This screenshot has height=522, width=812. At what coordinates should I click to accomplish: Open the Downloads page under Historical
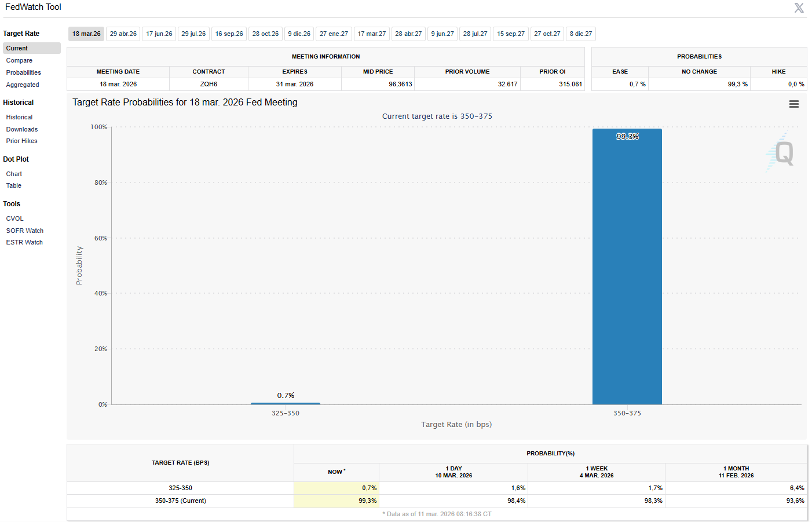pyautogui.click(x=22, y=130)
